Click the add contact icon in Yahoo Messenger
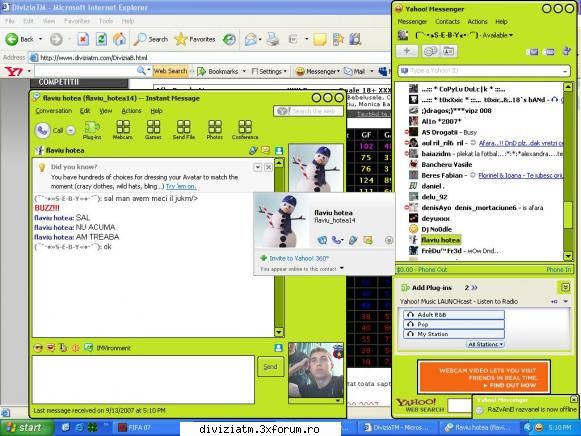 [407, 51]
